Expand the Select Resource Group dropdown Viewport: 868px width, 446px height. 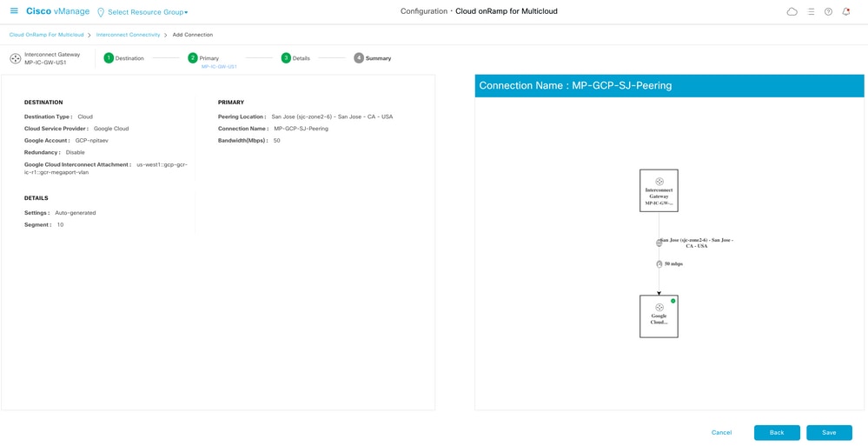tap(148, 11)
